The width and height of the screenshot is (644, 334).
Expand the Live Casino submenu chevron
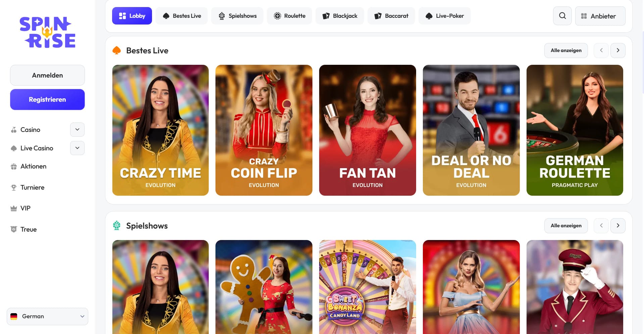tap(77, 148)
